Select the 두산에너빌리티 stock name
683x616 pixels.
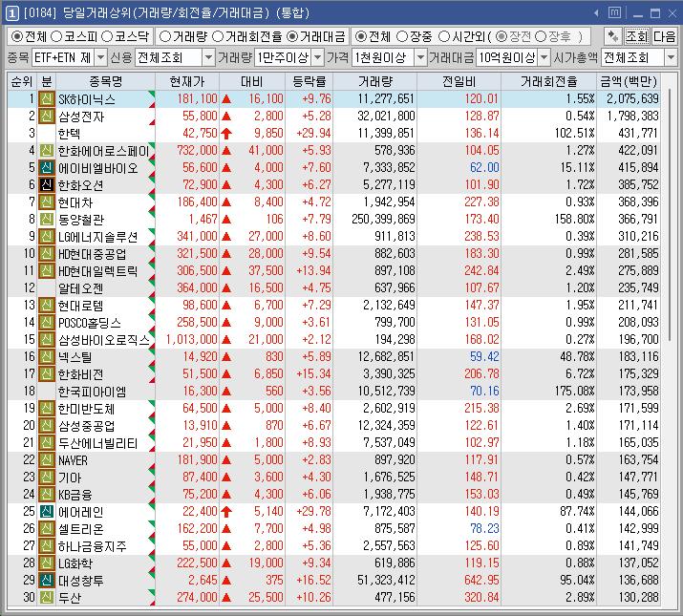point(97,442)
